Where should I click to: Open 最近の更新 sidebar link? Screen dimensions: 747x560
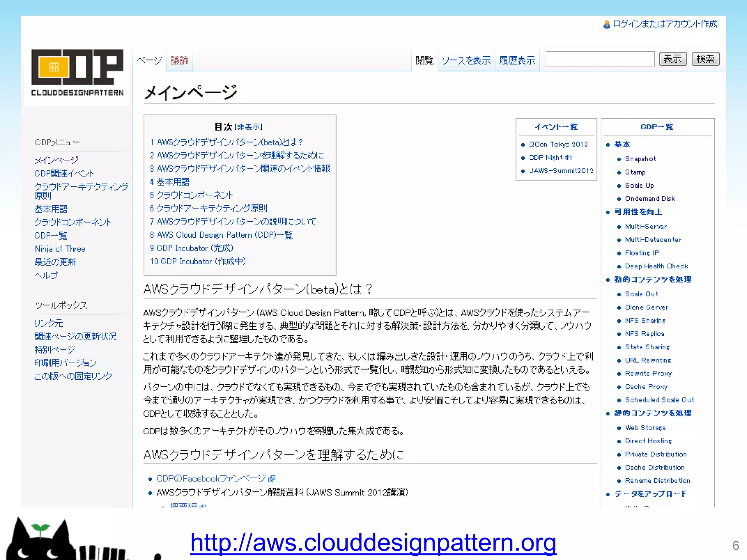point(55,262)
